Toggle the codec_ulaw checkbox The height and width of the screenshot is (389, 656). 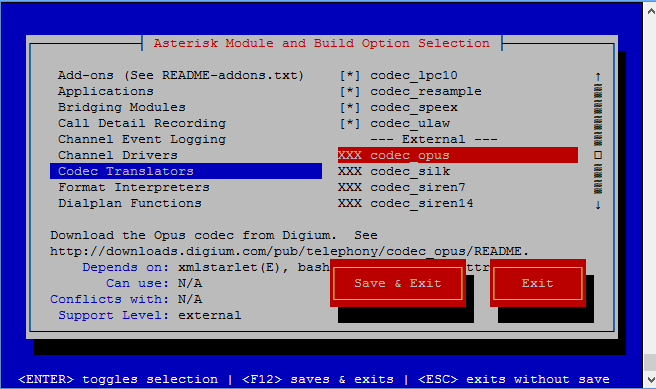(x=350, y=123)
